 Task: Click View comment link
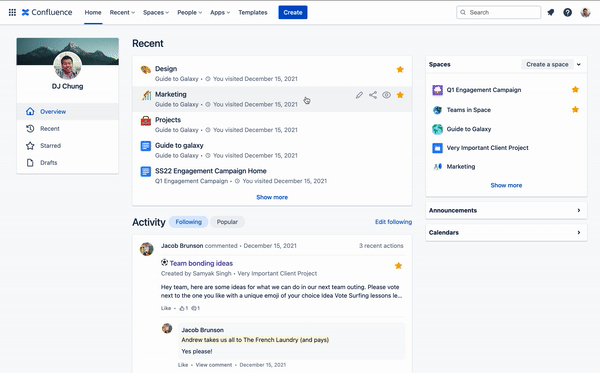214,365
